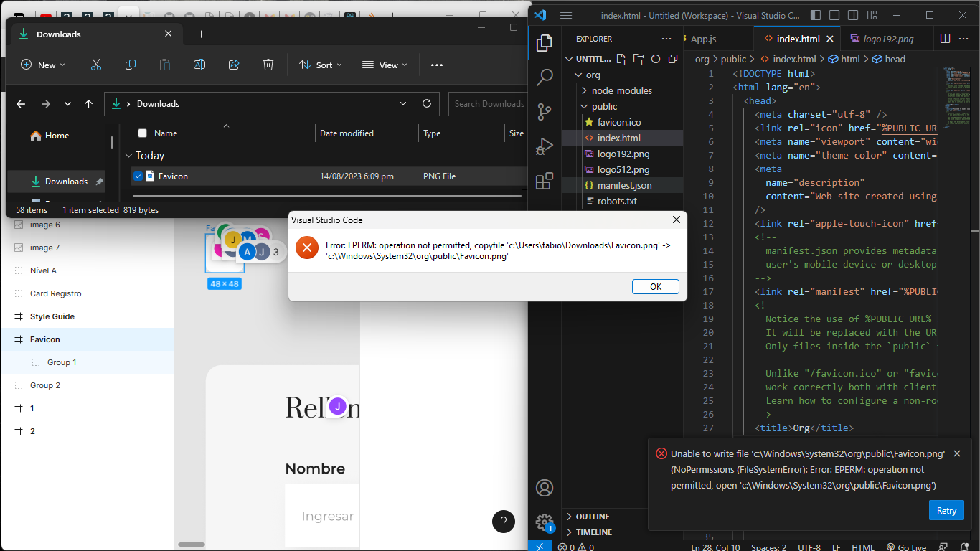Open the View dropdown in File Explorer
Viewport: 980px width, 551px height.
385,65
